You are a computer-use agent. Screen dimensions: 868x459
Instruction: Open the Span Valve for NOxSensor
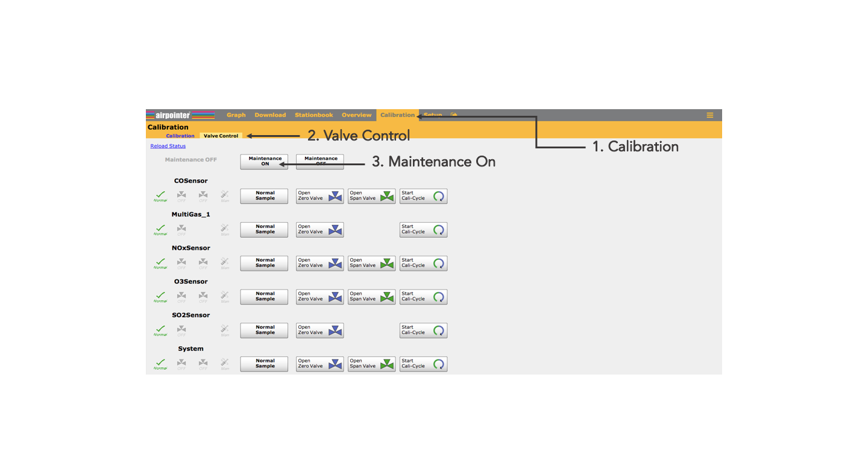(x=371, y=263)
